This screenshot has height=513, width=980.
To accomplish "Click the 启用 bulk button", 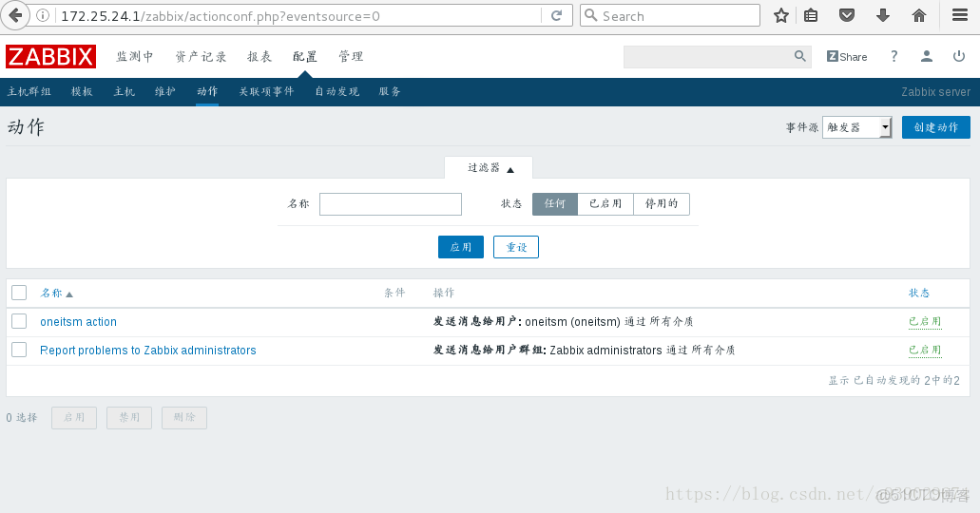I will [x=74, y=417].
